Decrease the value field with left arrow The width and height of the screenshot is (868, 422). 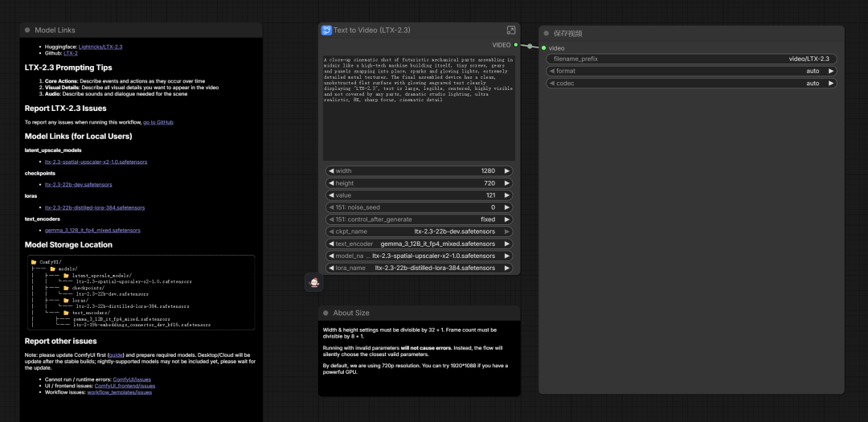331,195
